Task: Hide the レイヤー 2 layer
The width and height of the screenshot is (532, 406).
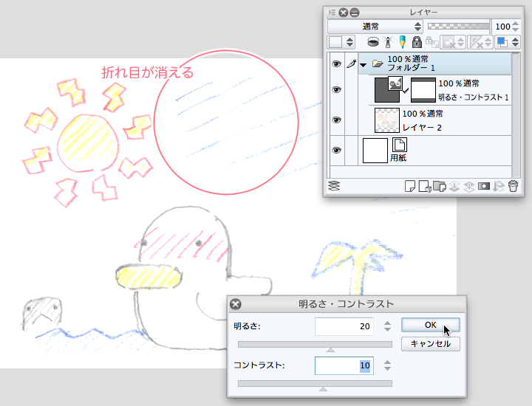Action: [x=336, y=120]
